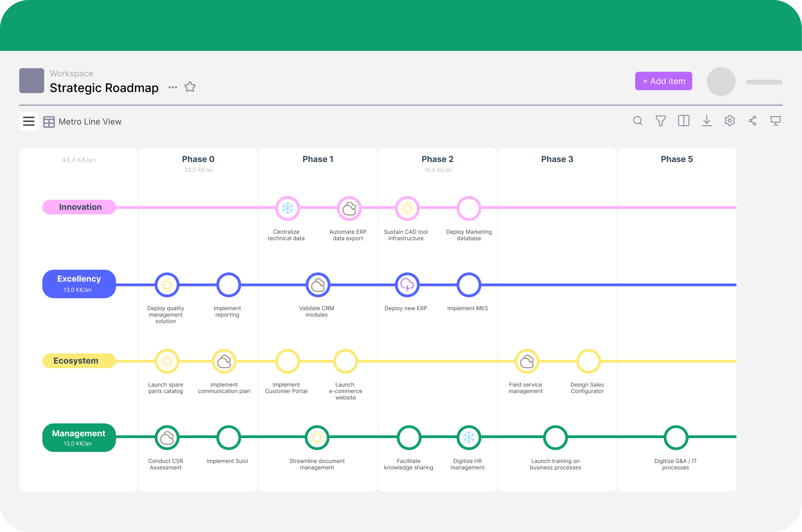Open the filter funnel icon
The image size is (802, 532).
coord(660,121)
